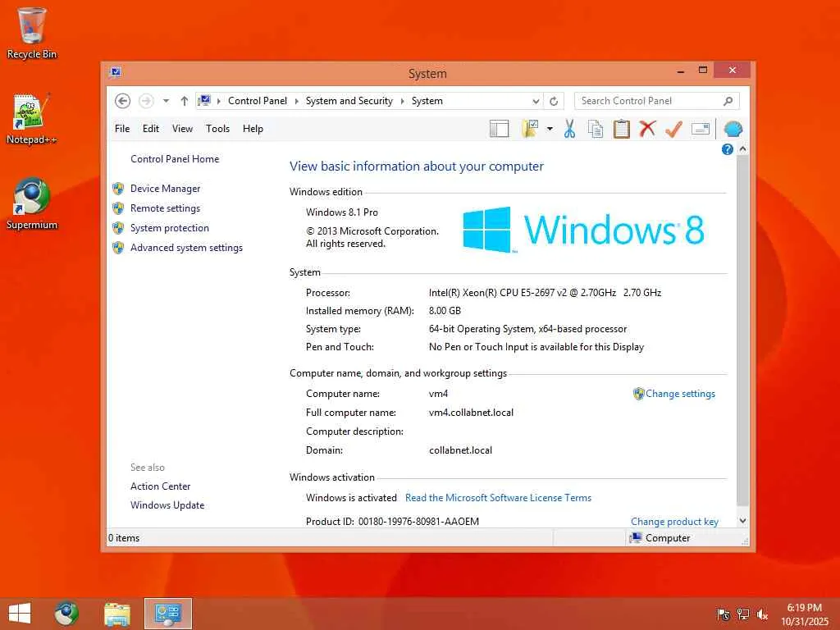
Task: Click the envelope-like Rename toolbar icon
Action: pos(701,129)
